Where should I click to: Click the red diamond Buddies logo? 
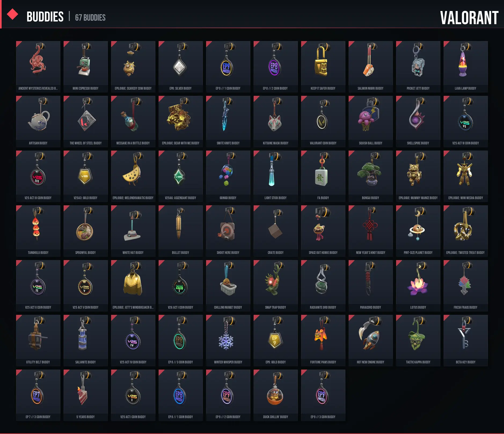click(x=12, y=14)
